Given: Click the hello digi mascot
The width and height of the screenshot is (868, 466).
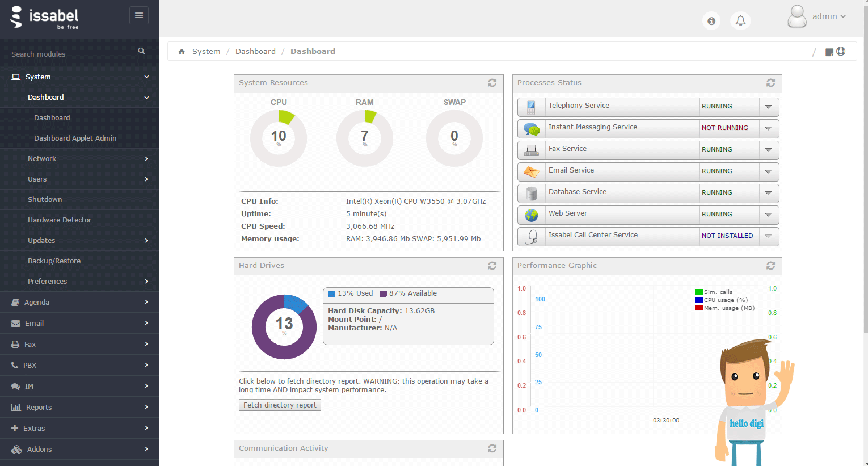Looking at the screenshot, I should 754,402.
